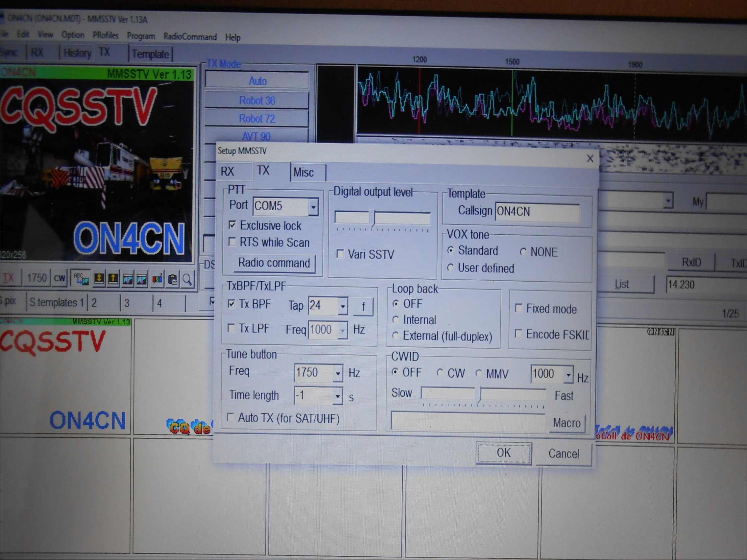Click the single up-arrow picture icon
This screenshot has height=560, width=747.
tap(113, 279)
